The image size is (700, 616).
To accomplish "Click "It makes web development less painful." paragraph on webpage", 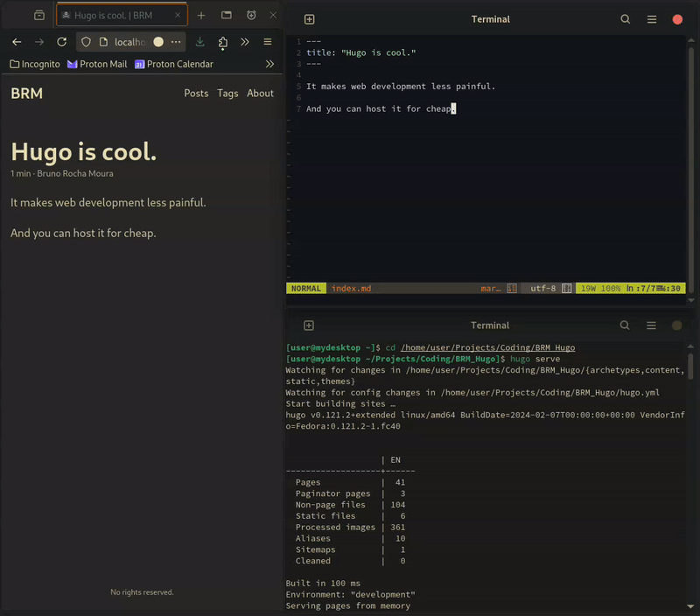I will coord(108,203).
